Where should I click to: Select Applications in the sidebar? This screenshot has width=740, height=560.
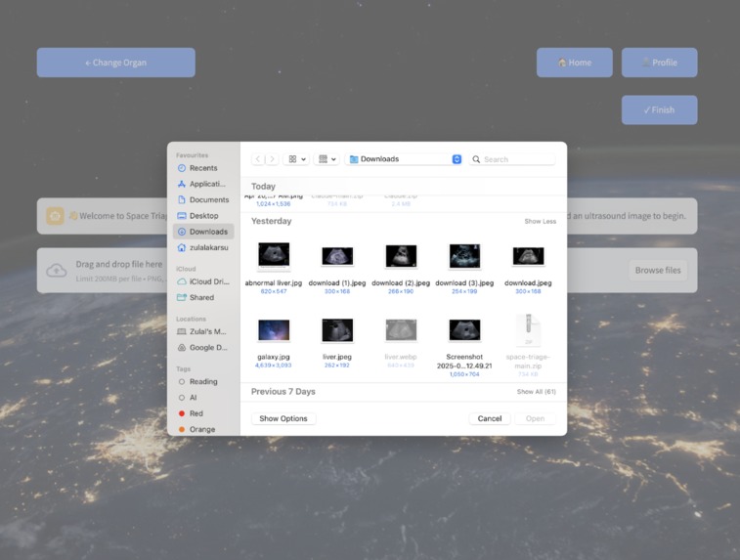click(x=203, y=184)
